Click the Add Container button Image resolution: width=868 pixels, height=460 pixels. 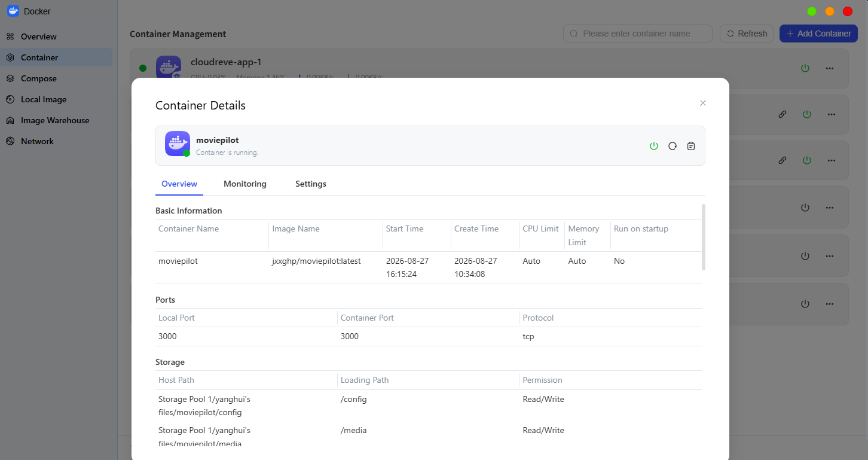click(818, 33)
